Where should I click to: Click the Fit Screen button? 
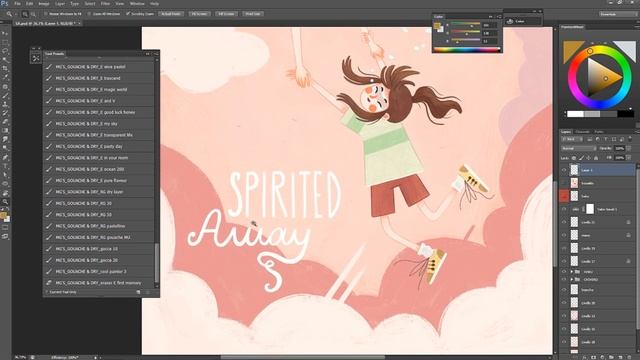click(199, 14)
